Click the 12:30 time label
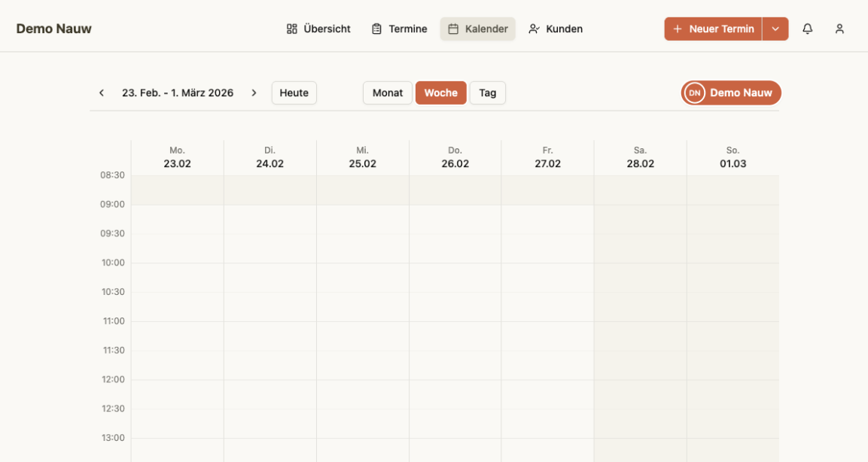 click(113, 409)
